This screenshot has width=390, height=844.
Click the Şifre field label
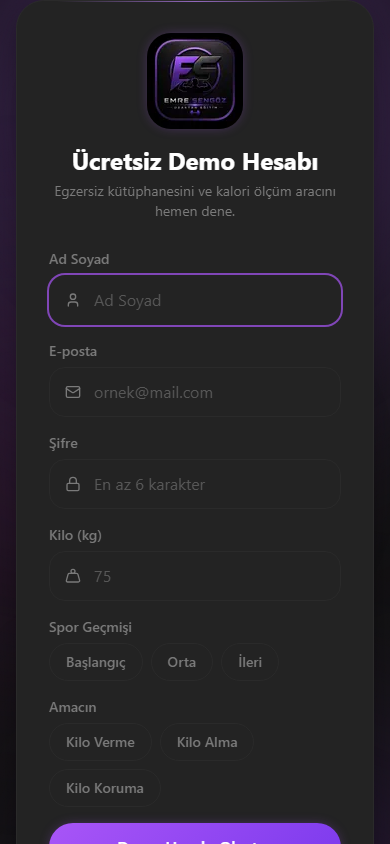pos(63,444)
